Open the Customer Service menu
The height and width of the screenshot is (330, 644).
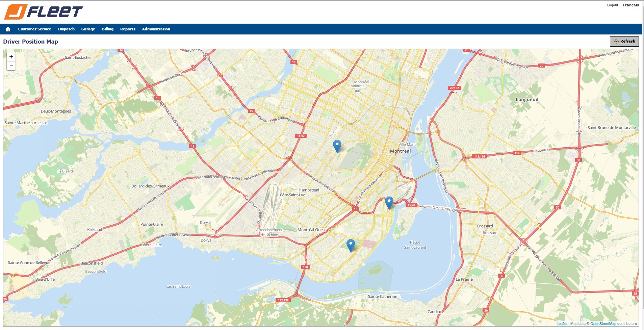tap(35, 29)
